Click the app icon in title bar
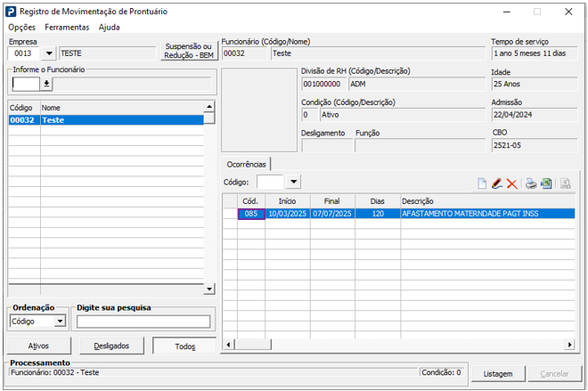The image size is (588, 391). tap(11, 12)
